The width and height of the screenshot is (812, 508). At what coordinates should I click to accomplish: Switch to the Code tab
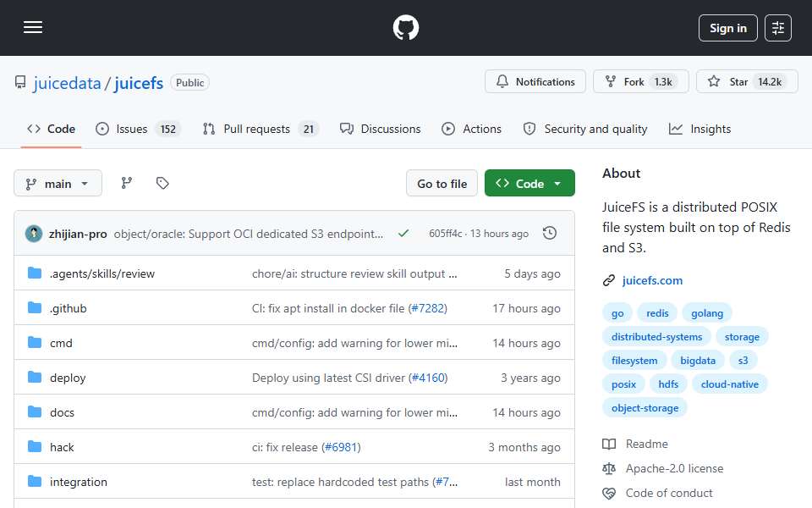pyautogui.click(x=51, y=129)
